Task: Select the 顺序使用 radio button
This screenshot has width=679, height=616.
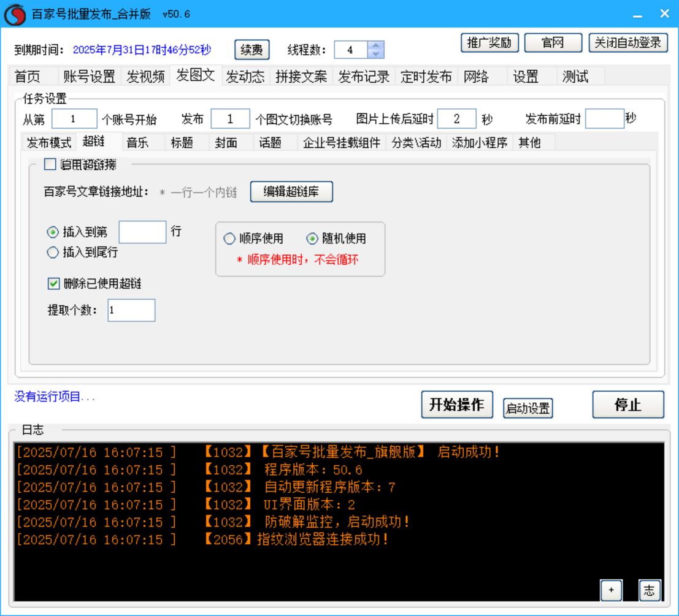Action: point(229,239)
